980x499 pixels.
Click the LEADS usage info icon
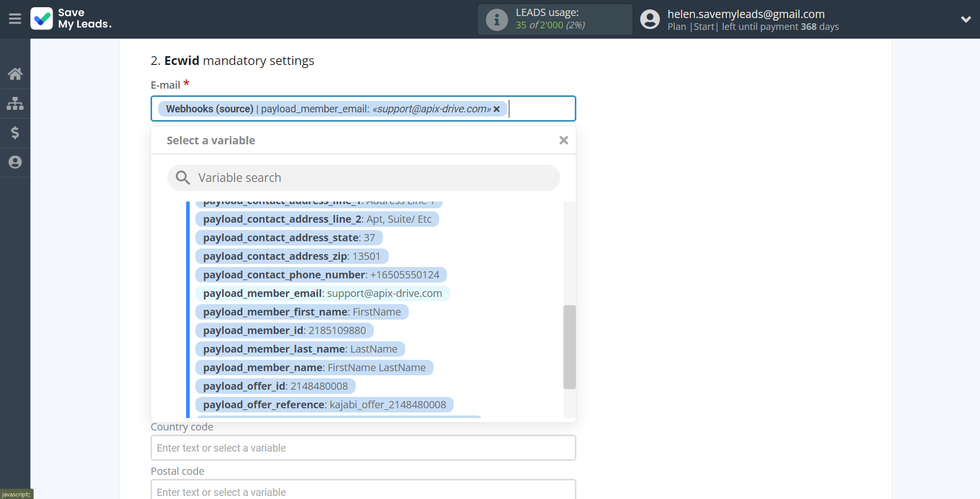click(497, 20)
